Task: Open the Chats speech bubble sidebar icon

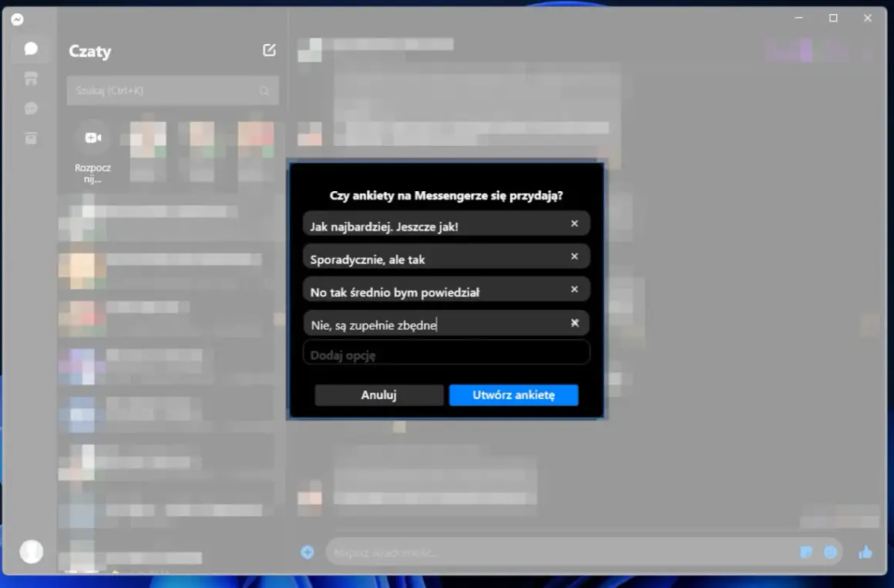Action: coord(31,49)
